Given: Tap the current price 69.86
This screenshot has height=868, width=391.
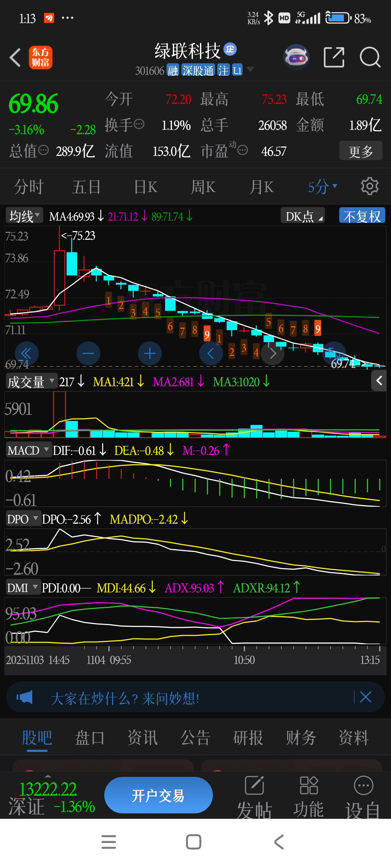Looking at the screenshot, I should 33,104.
